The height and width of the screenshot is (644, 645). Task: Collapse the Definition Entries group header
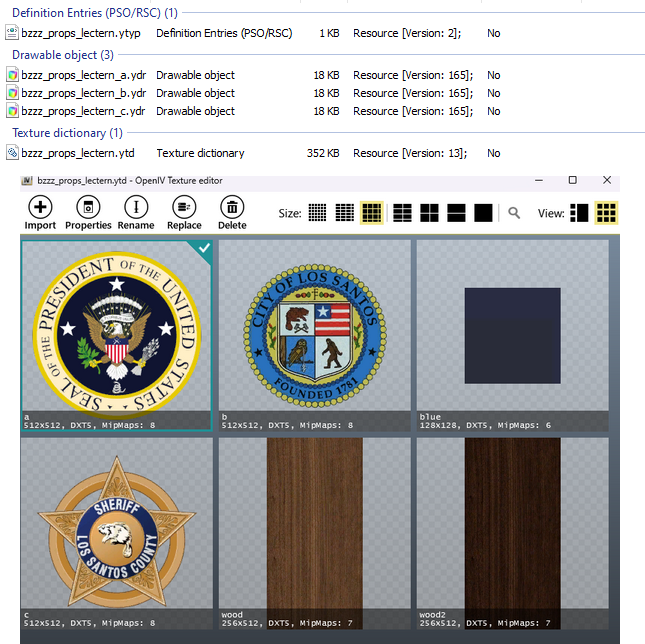click(x=95, y=13)
